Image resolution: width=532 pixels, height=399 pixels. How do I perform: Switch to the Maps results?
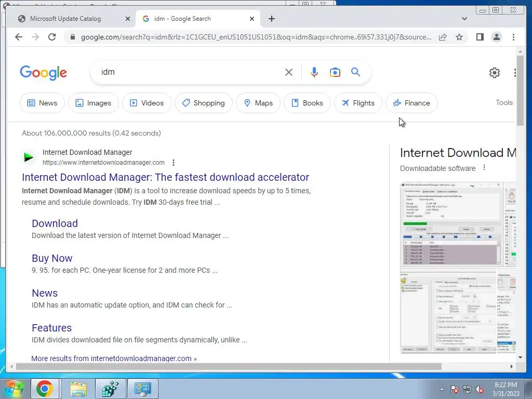click(258, 103)
